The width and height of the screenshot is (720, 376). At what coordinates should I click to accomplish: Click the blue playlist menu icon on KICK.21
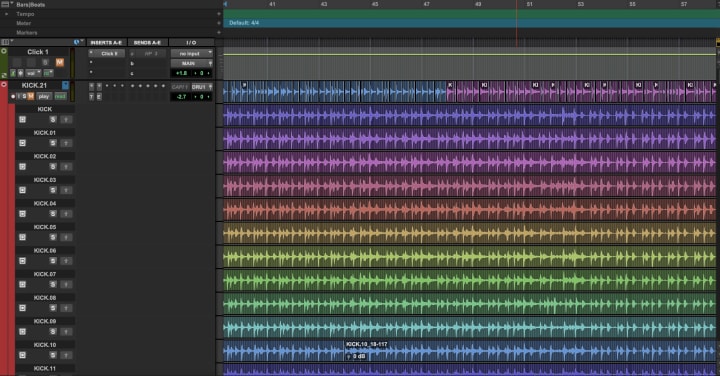pos(65,85)
